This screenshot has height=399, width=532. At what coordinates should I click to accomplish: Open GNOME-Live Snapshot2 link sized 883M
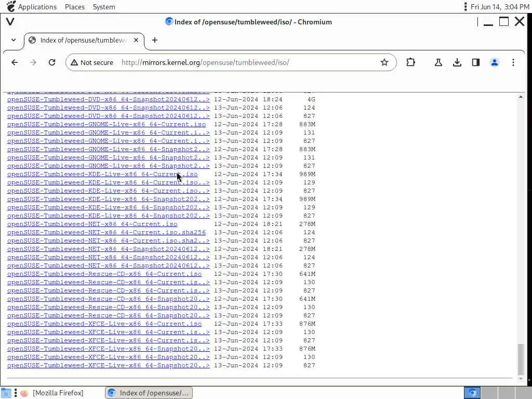(108, 149)
